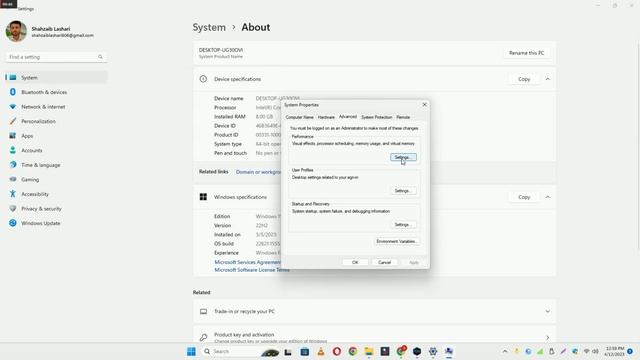The image size is (640, 360).
Task: Cancel the System Properties dialog
Action: click(384, 262)
